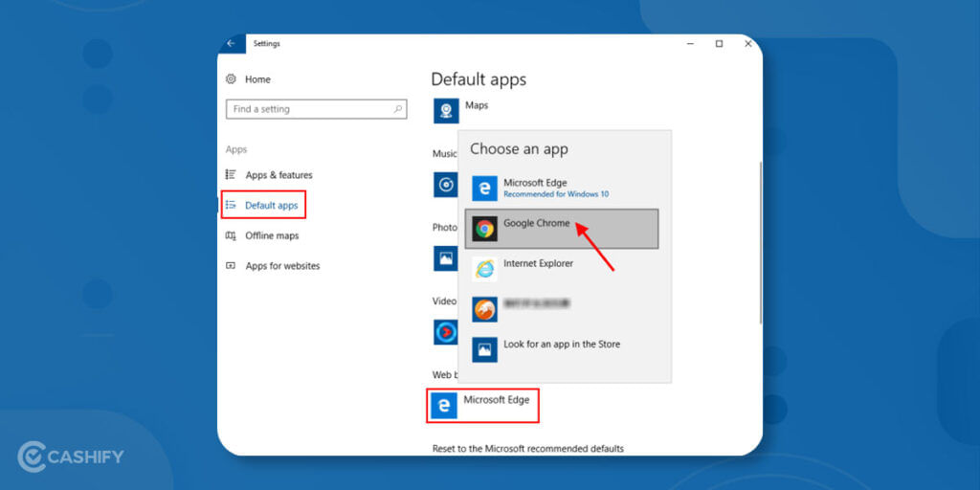Screen dimensions: 980x490
Task: Focus the Find a setting search box
Action: pos(316,109)
